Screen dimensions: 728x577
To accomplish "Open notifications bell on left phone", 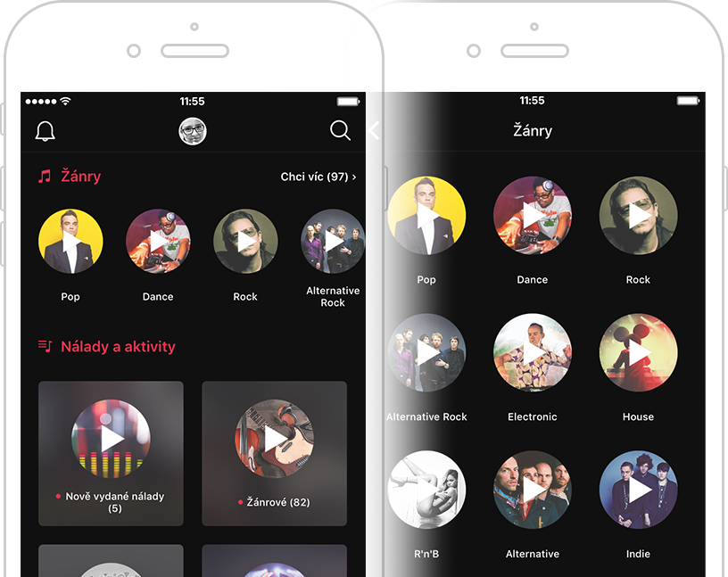I will pyautogui.click(x=45, y=131).
